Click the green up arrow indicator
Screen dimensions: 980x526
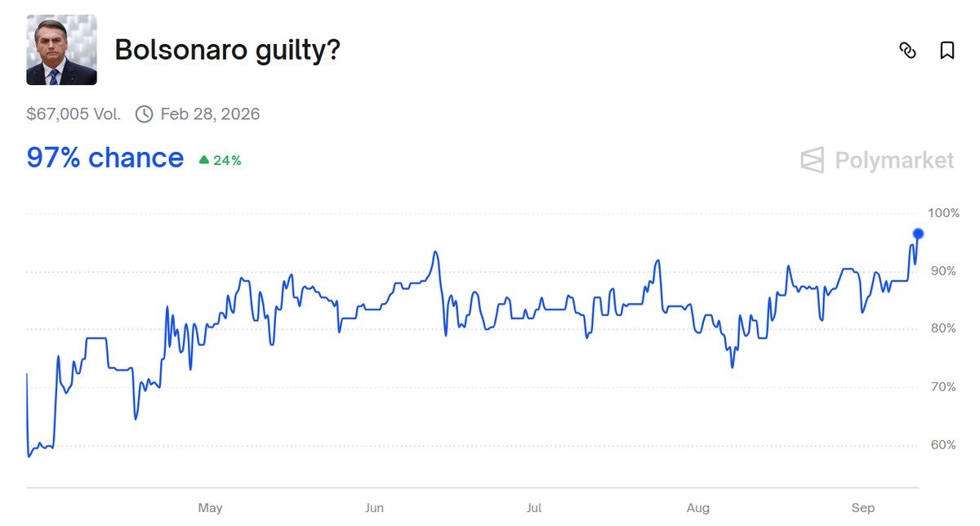click(x=204, y=161)
